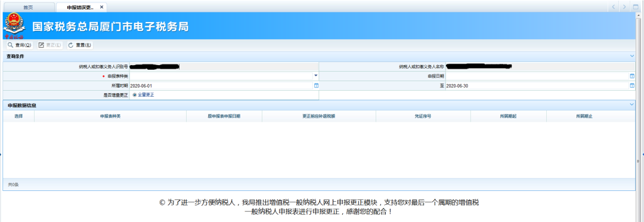644x222 pixels.
Task: Switch to the 申报错误更.. tab
Action: (80, 7)
